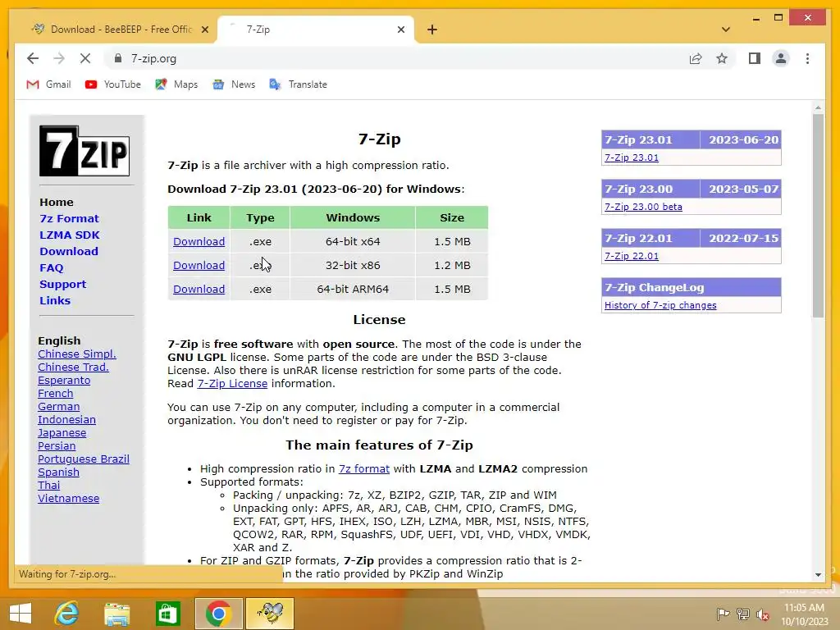The image size is (840, 630).
Task: Close the BeeBEEP download tab
Action: 204,30
